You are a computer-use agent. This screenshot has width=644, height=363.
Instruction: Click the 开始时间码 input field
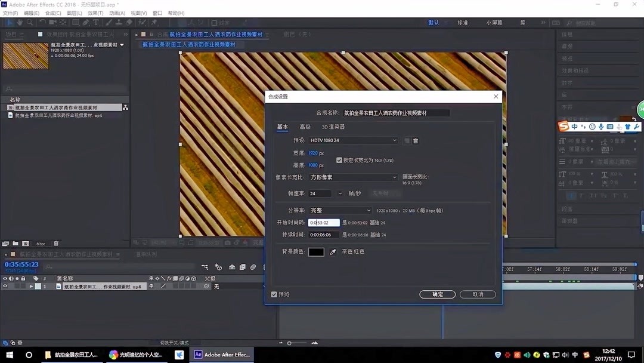pyautogui.click(x=325, y=222)
